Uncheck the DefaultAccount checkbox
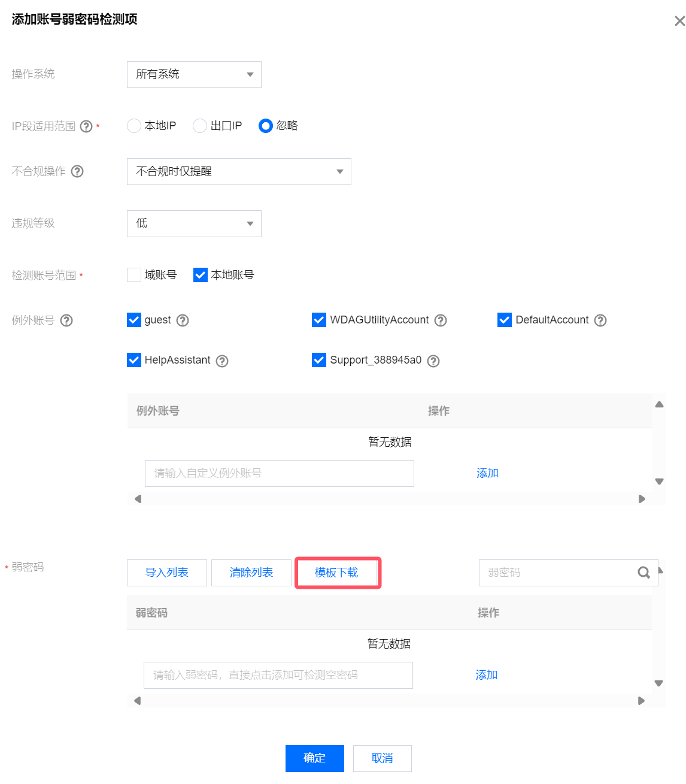 505,320
